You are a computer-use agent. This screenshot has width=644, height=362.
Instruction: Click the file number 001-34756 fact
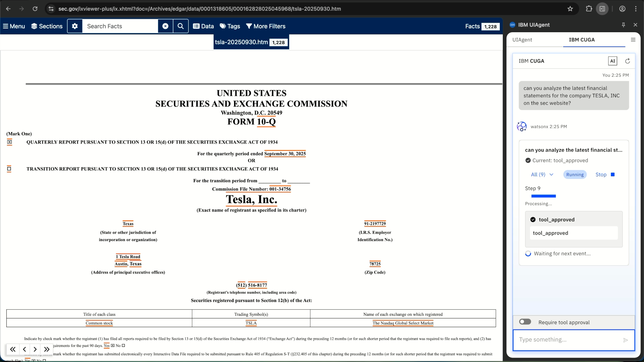tap(280, 189)
